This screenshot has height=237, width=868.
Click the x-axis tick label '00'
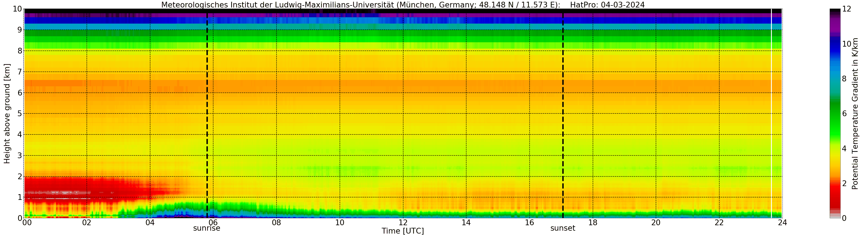pyautogui.click(x=27, y=223)
